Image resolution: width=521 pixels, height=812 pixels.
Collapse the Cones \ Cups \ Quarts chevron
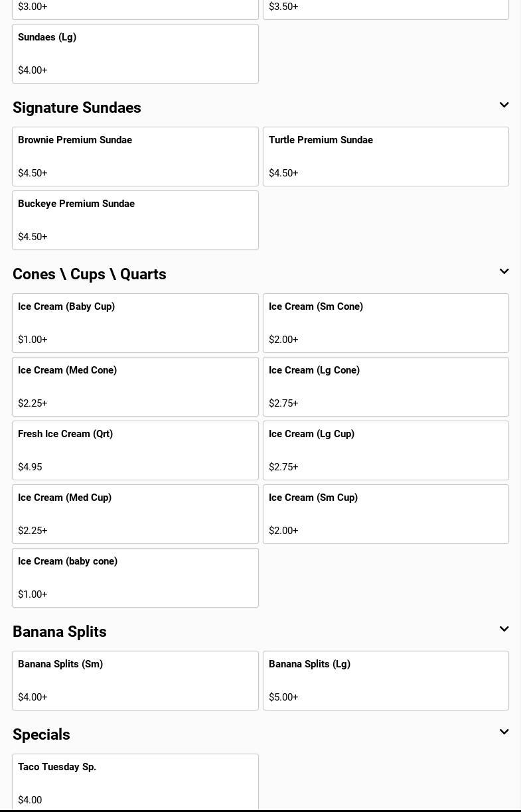point(504,272)
